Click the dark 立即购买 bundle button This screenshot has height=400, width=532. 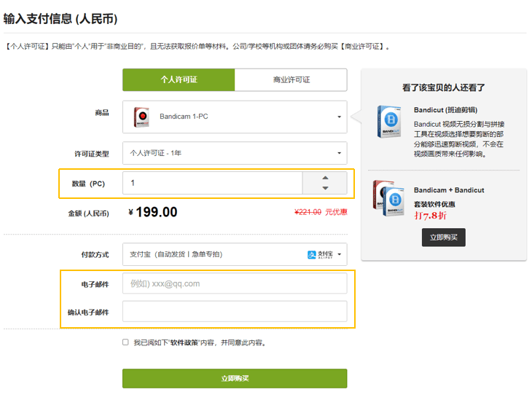click(x=443, y=237)
